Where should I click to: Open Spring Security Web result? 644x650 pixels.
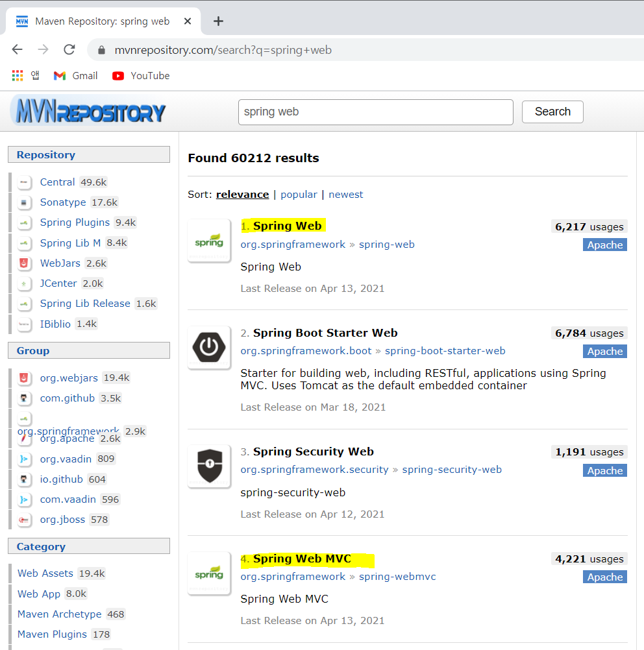(x=314, y=451)
